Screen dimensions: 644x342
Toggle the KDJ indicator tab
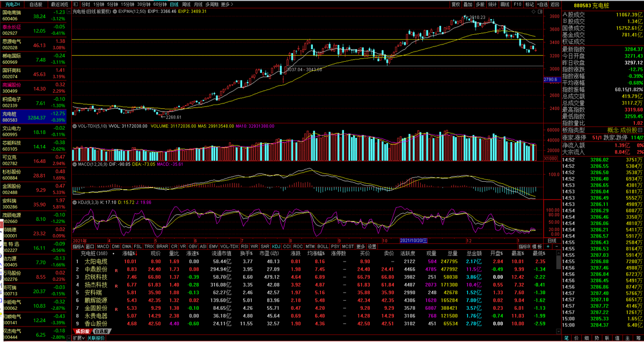(276, 247)
